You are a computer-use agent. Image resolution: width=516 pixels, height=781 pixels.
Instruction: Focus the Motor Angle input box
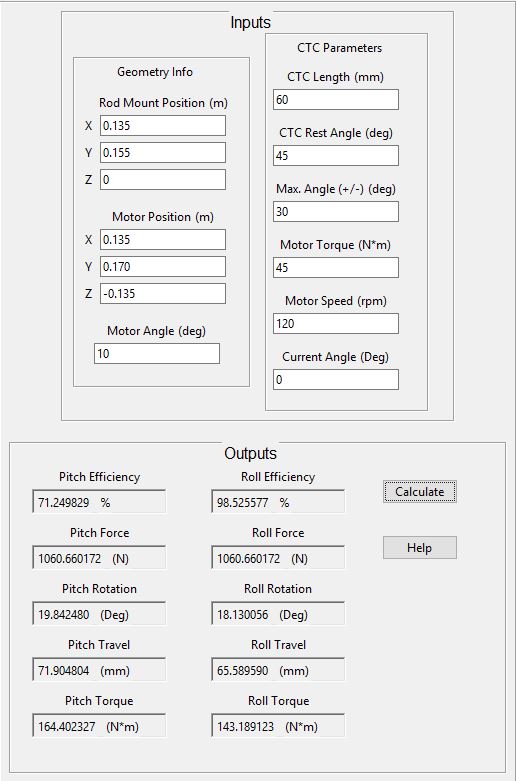pos(157,354)
